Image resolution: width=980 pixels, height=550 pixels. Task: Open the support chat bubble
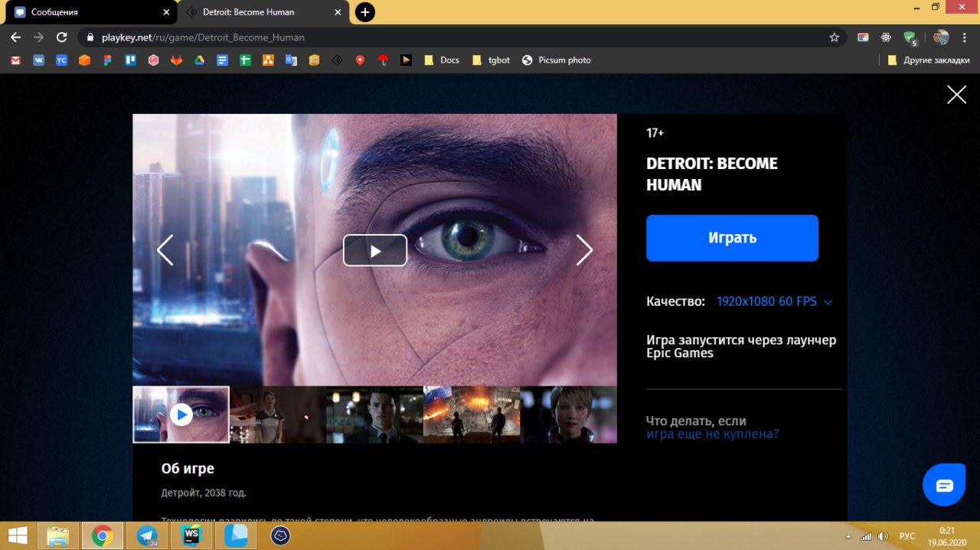pos(944,484)
